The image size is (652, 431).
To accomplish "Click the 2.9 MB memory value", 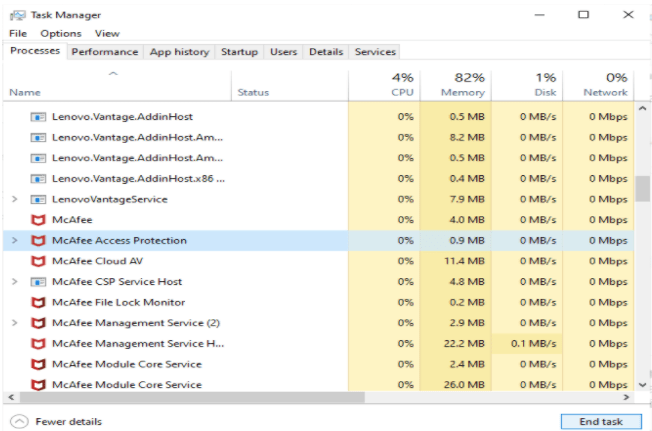I will [467, 323].
